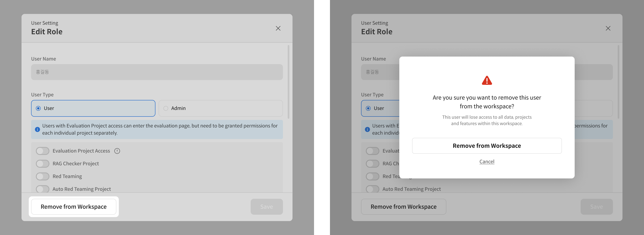Screen dimensions: 644x235
Task: Click Remove from Workspace in right dialog footer
Action: pyautogui.click(x=403, y=207)
